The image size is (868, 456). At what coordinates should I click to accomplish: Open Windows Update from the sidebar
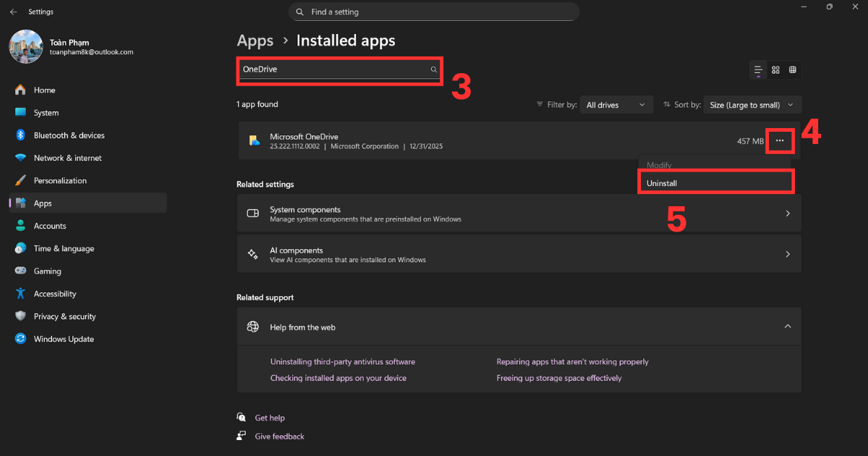click(64, 339)
